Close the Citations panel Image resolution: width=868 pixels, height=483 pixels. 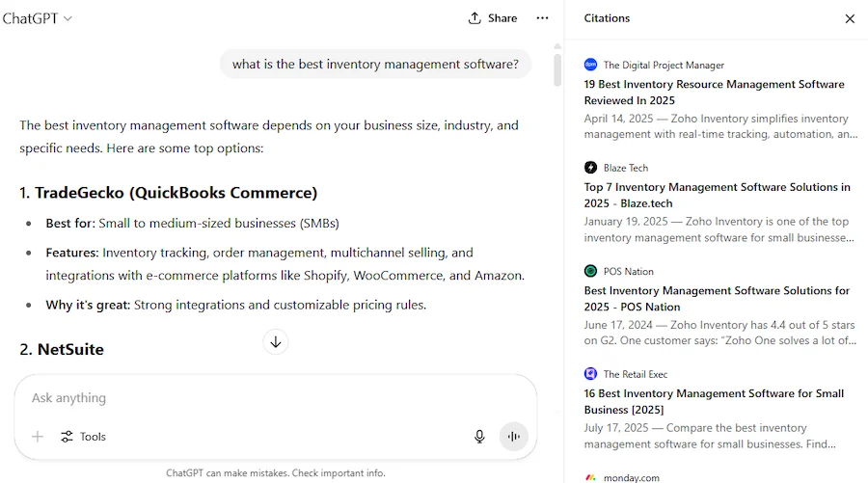tap(850, 19)
